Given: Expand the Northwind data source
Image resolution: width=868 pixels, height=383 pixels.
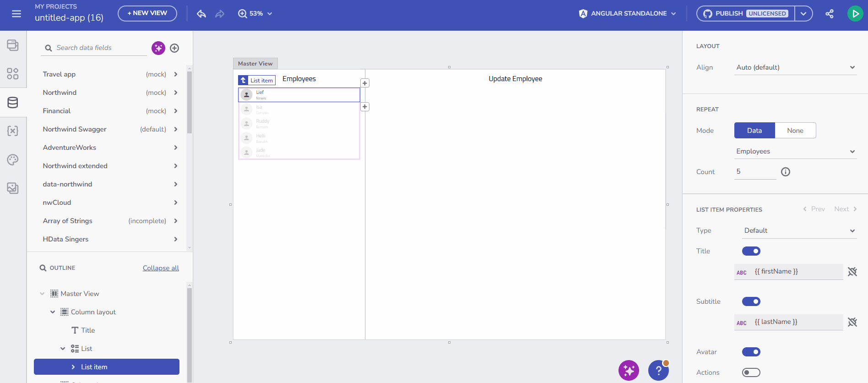Looking at the screenshot, I should coord(175,93).
